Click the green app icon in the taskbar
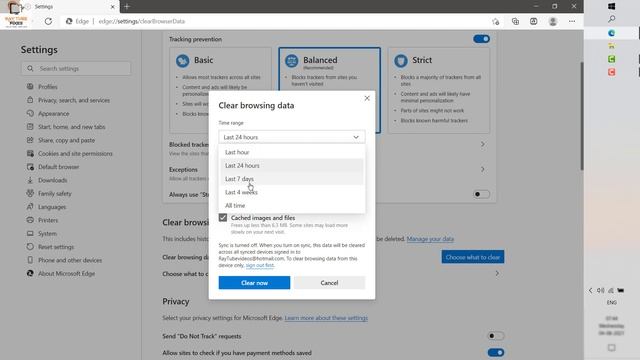640x360 pixels. coord(611,59)
